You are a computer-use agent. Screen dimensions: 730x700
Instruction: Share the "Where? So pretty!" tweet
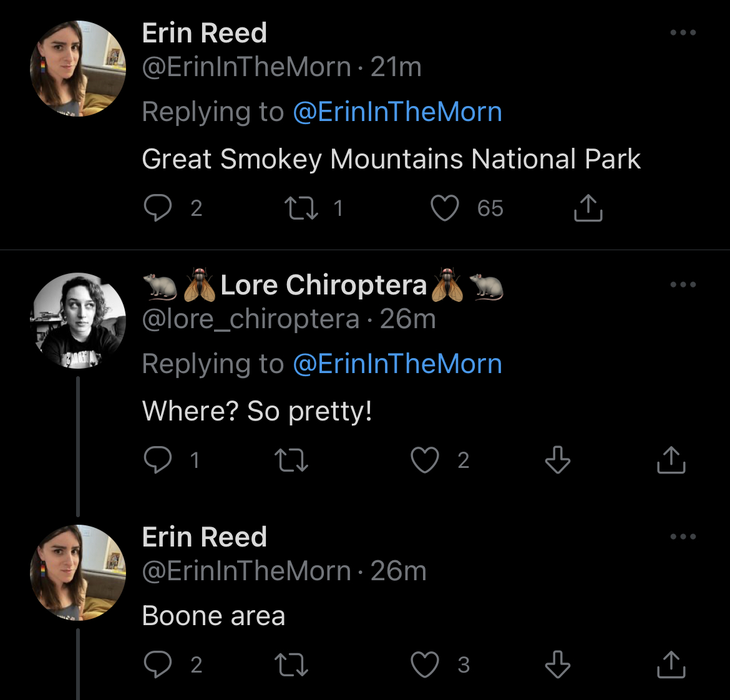point(671,460)
